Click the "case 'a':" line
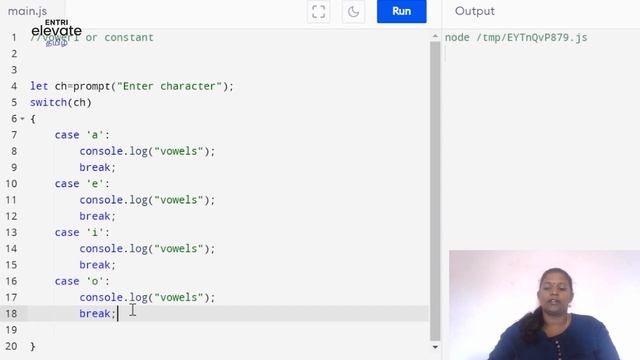The height and width of the screenshot is (360, 640). tap(82, 135)
